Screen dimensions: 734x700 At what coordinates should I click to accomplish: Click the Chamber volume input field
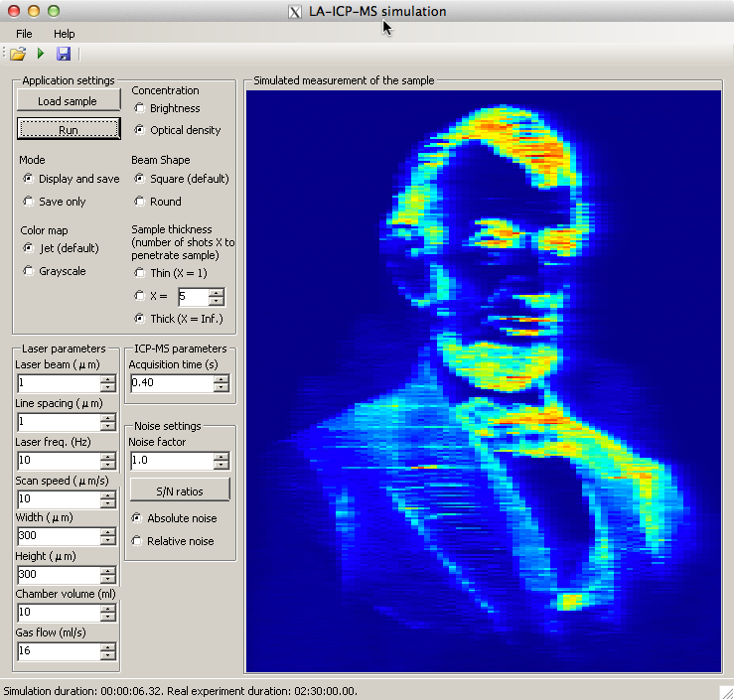(x=59, y=612)
